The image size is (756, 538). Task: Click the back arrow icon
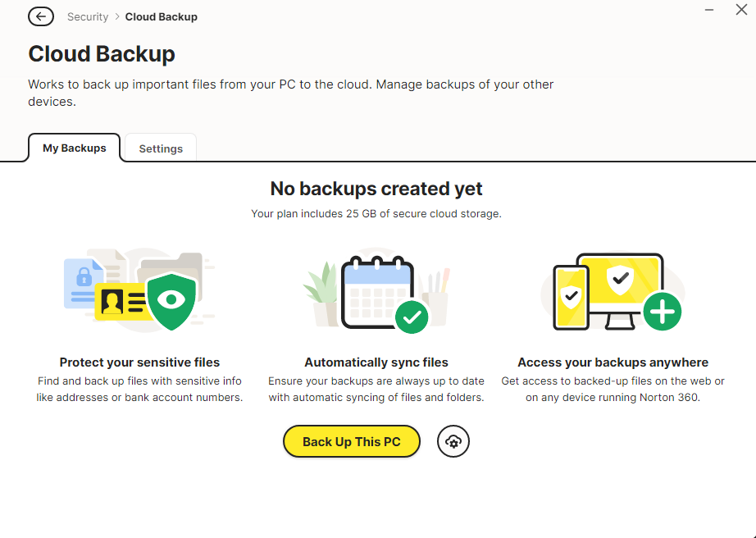[x=41, y=16]
